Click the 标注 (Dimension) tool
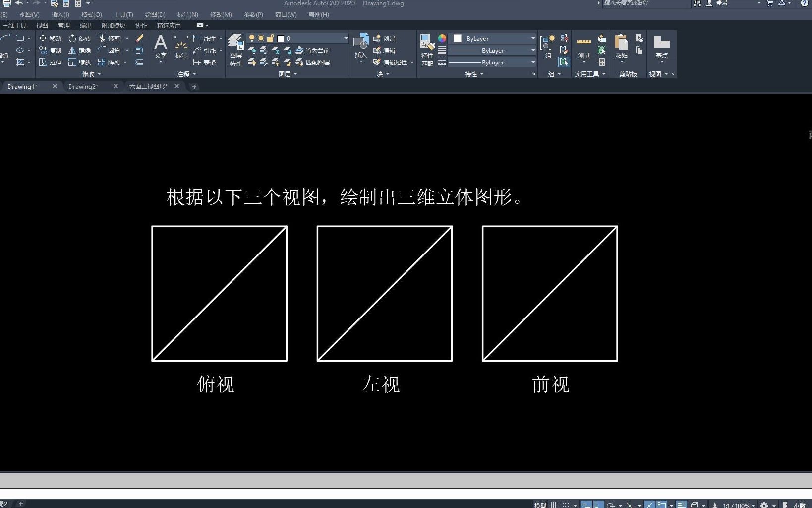Image resolution: width=812 pixels, height=508 pixels. coord(181,47)
